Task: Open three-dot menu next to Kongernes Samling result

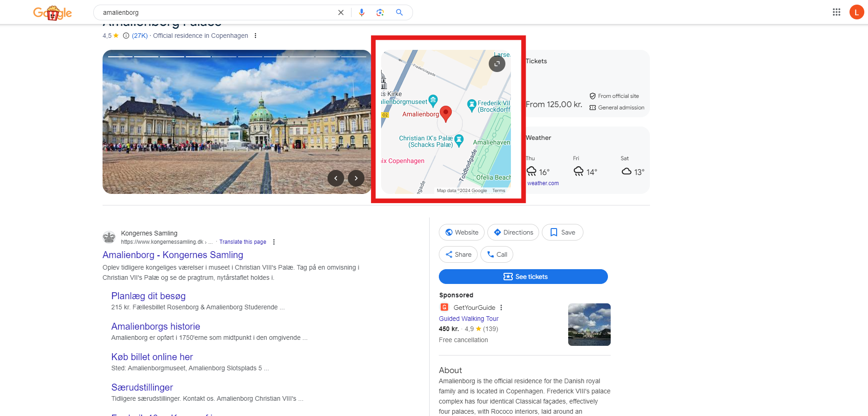Action: click(273, 241)
